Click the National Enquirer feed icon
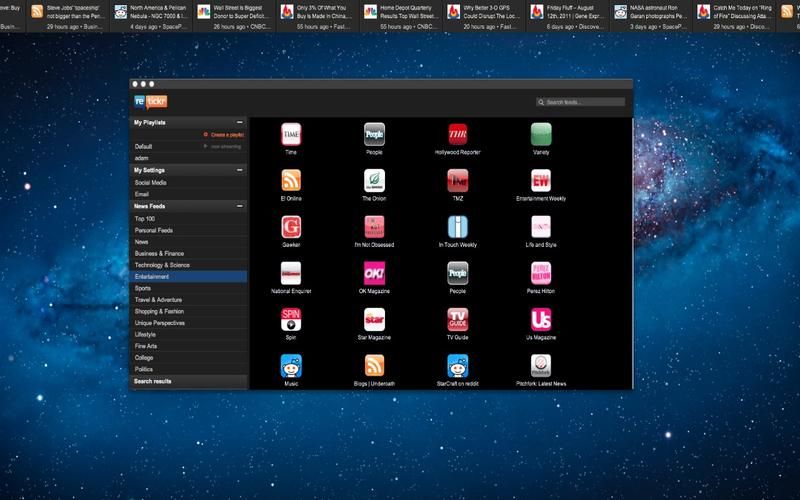Screen dimensions: 800x500 (291, 273)
